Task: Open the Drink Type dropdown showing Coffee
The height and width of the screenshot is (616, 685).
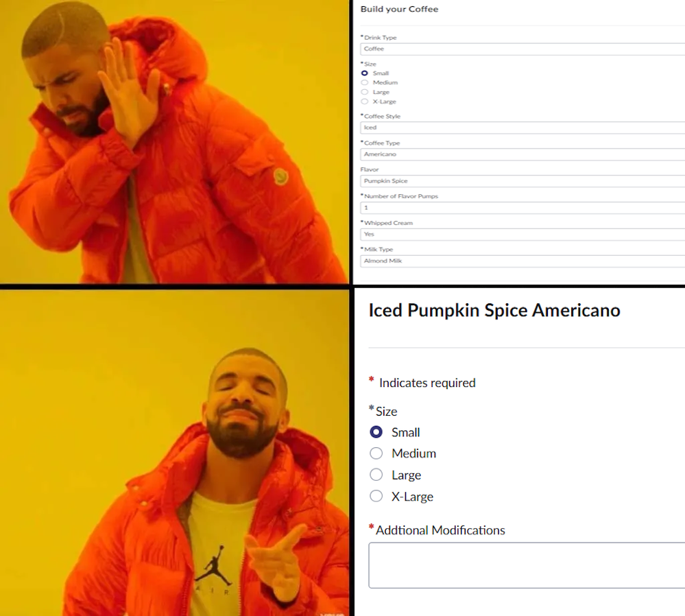Action: (522, 49)
